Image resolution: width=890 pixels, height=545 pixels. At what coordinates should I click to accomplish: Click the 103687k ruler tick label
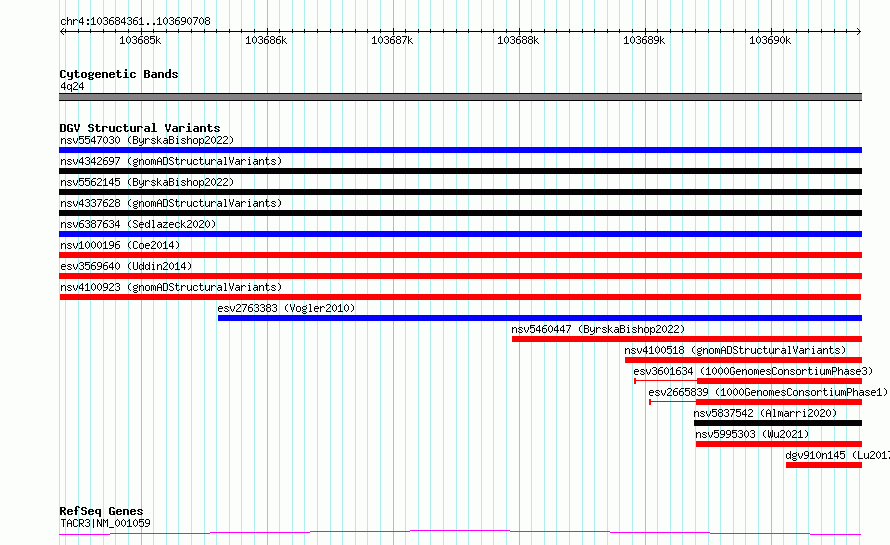[392, 40]
